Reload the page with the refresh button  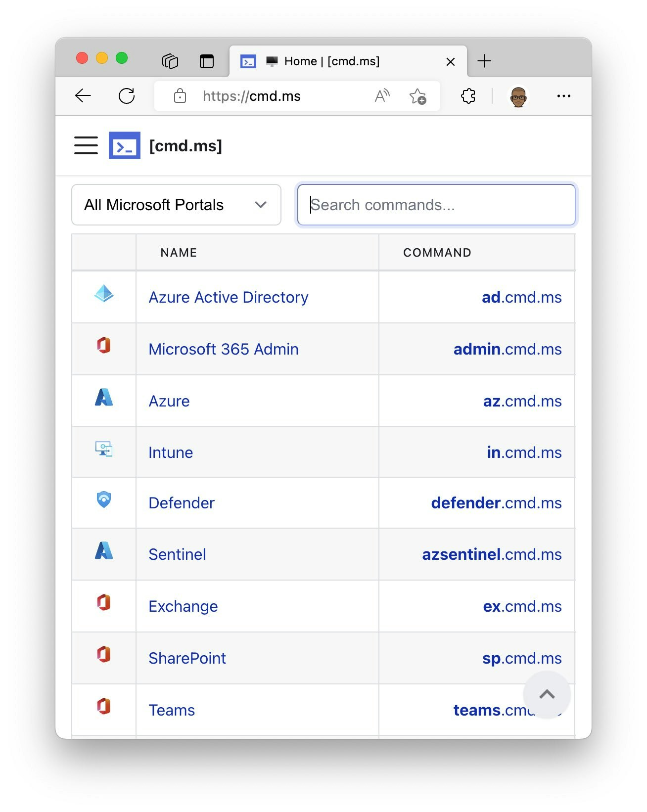click(x=127, y=96)
